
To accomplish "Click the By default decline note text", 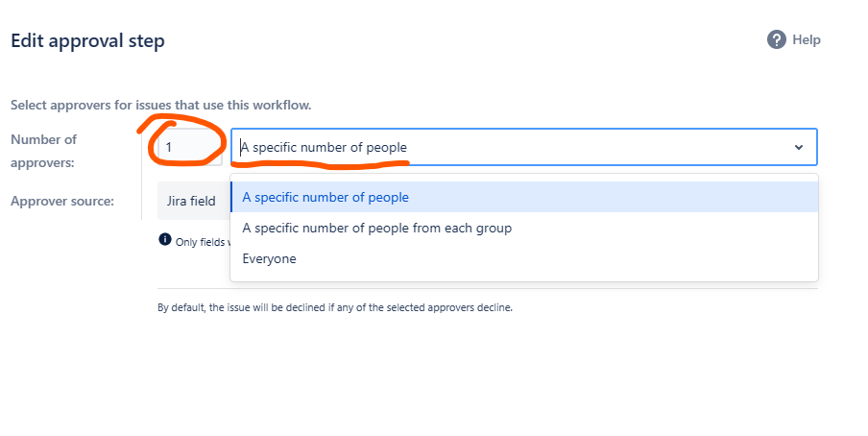I will point(335,307).
